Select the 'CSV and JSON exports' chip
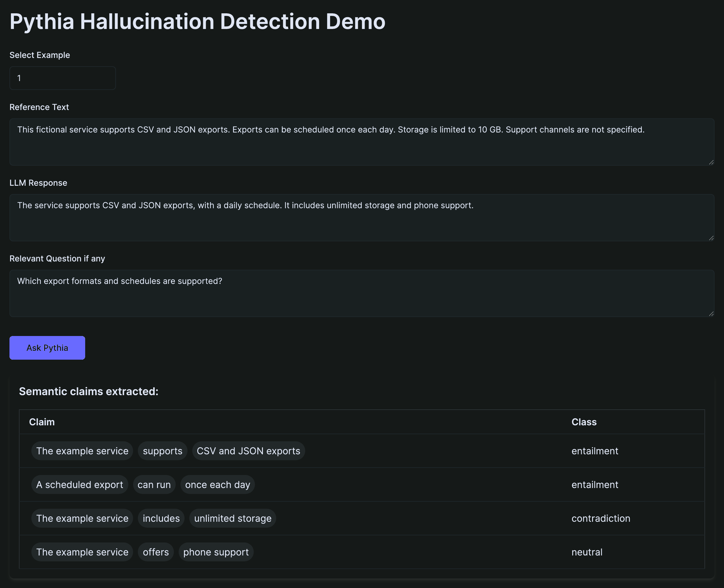 pos(248,450)
